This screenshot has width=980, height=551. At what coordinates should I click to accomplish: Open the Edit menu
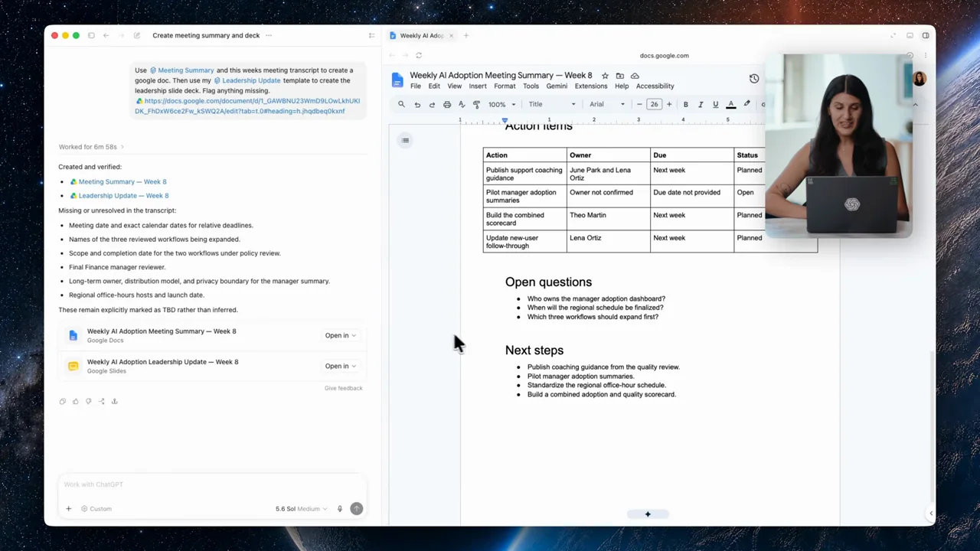click(x=434, y=86)
